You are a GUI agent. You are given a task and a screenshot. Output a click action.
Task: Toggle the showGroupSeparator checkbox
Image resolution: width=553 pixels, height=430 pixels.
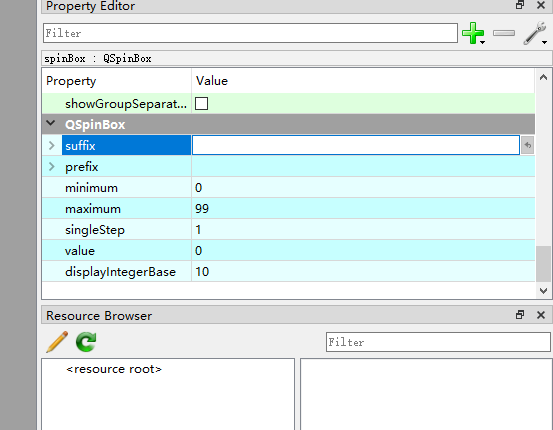[201, 104]
